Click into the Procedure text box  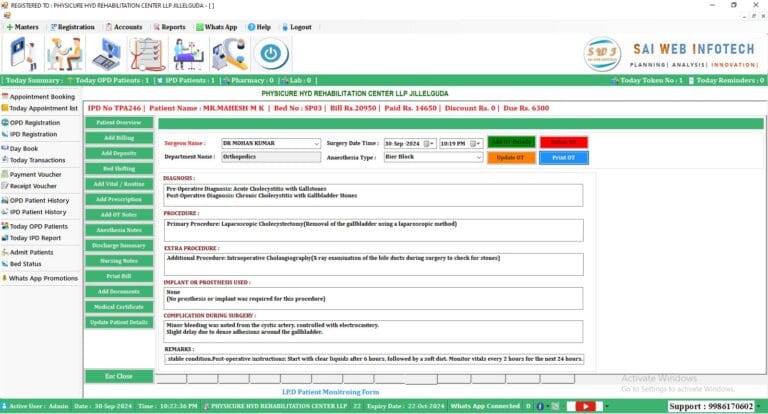(373, 230)
